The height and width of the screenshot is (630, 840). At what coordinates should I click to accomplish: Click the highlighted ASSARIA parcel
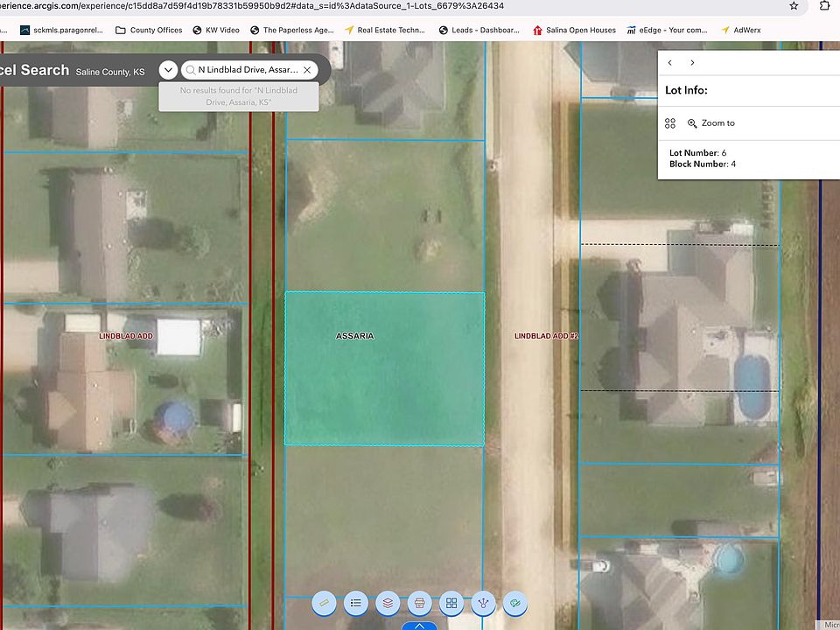[385, 368]
